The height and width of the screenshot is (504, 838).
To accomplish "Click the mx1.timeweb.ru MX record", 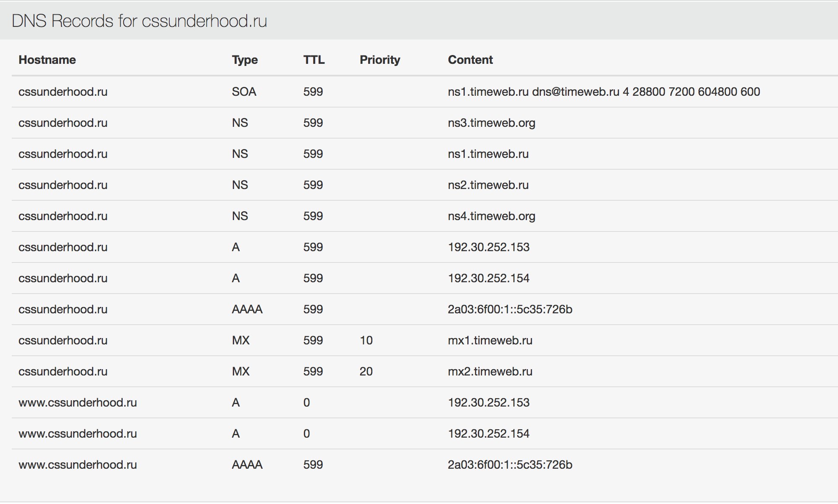I will coord(490,340).
